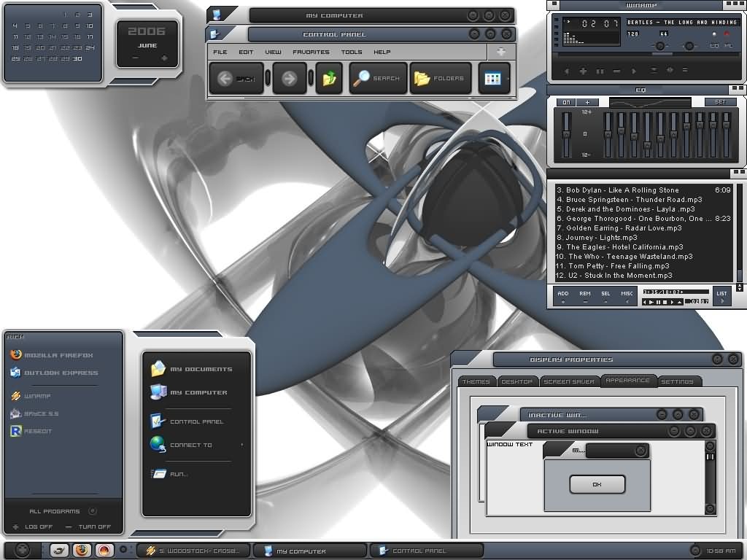Toggle the Winamp equalizer ON button
This screenshot has height=560, width=747.
(566, 102)
